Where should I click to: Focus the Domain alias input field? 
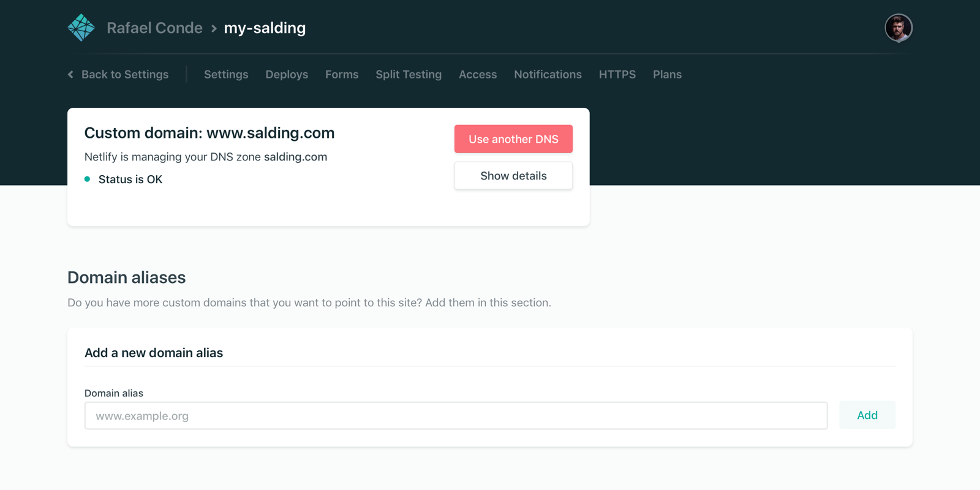(x=456, y=415)
